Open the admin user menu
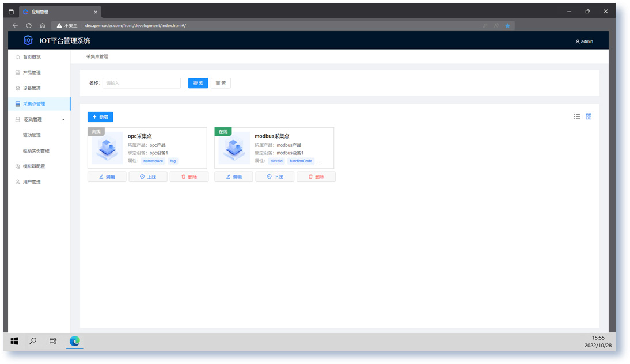Screen dimensions: 630x364 click(584, 41)
